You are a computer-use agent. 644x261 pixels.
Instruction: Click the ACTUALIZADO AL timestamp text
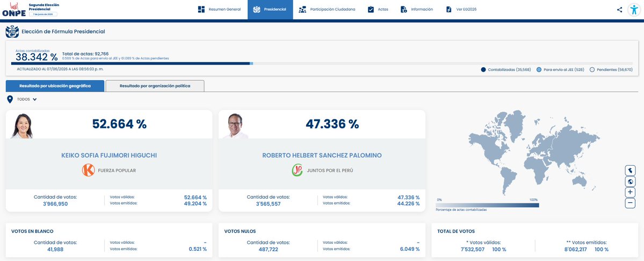click(x=60, y=69)
